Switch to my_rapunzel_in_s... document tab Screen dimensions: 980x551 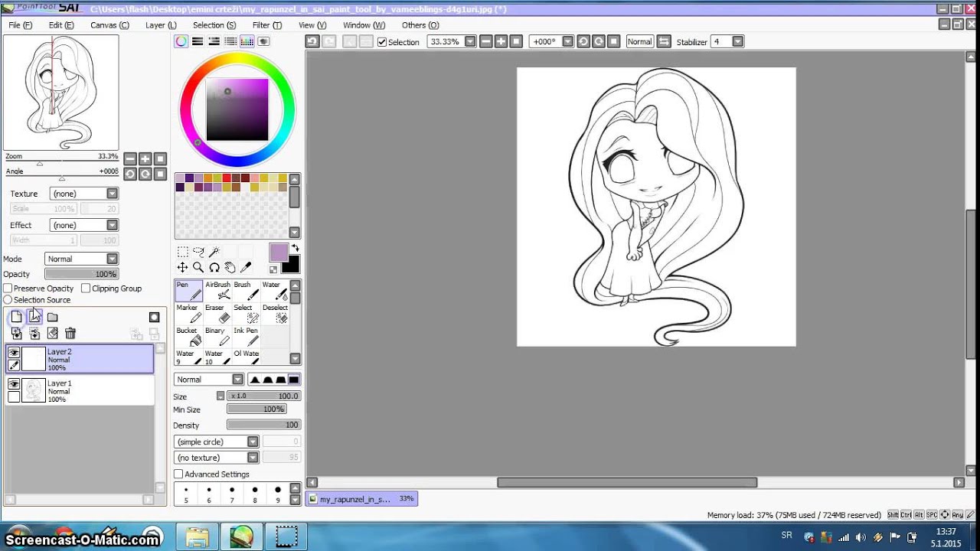point(361,499)
